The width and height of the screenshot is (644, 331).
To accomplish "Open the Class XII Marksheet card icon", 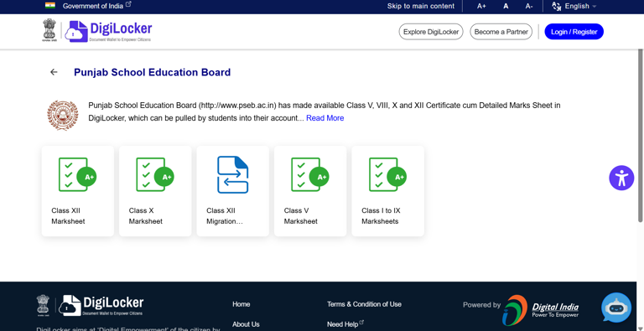I will point(78,174).
